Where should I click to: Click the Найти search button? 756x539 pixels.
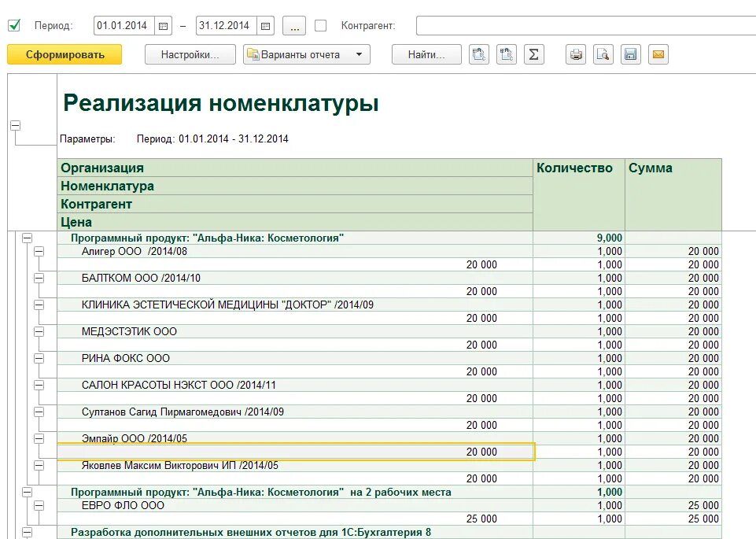[426, 54]
